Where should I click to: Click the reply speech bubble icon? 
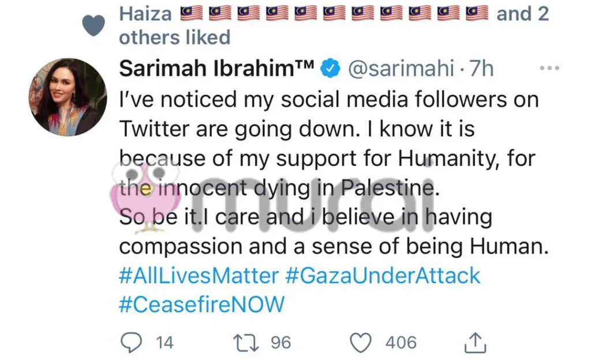131,343
